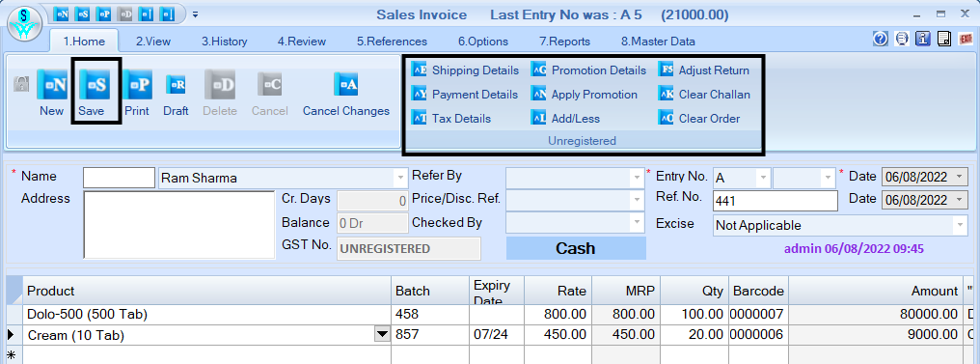Open the Ref. No. Date picker dropdown
The height and width of the screenshot is (364, 980).
click(x=960, y=200)
